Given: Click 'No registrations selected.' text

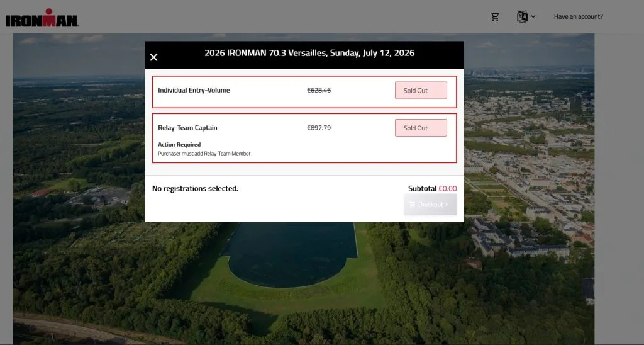Looking at the screenshot, I should pyautogui.click(x=195, y=189).
